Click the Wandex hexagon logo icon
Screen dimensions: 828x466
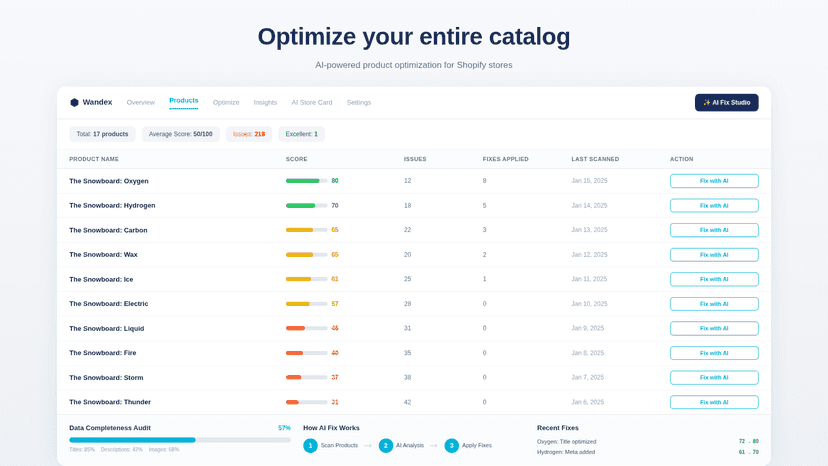(74, 102)
